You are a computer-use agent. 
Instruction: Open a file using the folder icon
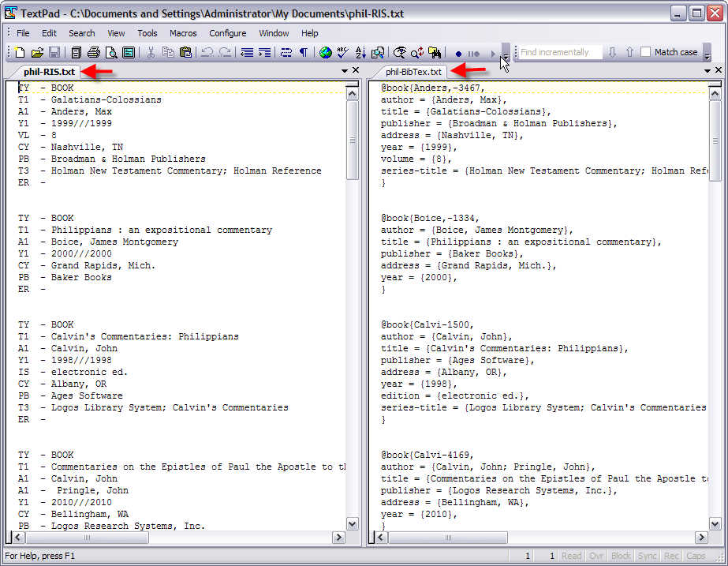[37, 53]
